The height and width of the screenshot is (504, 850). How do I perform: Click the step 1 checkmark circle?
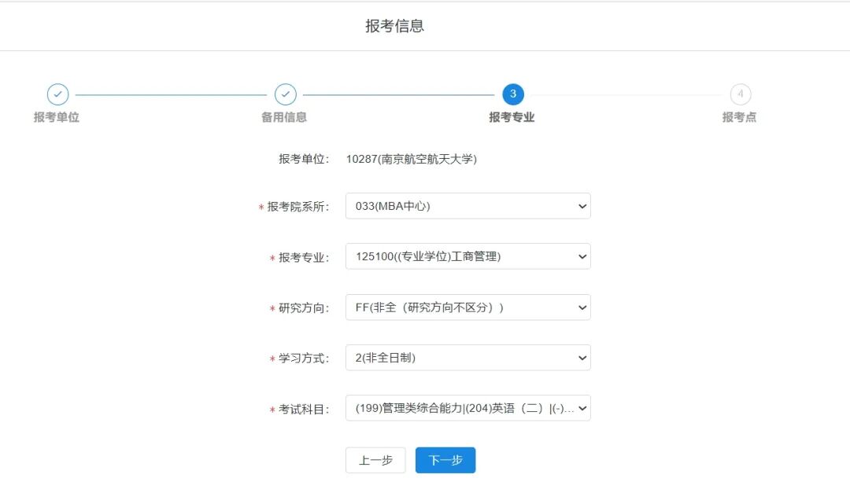click(x=57, y=94)
